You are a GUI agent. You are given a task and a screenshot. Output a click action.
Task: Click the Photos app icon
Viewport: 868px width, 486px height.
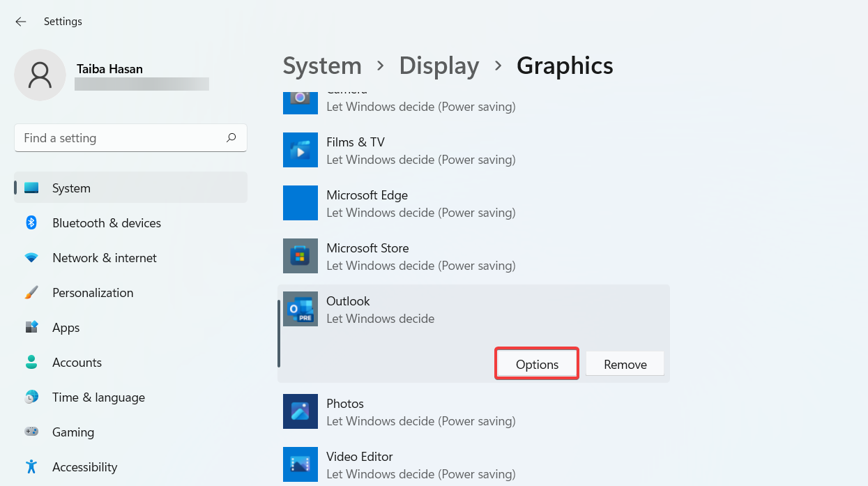(300, 411)
